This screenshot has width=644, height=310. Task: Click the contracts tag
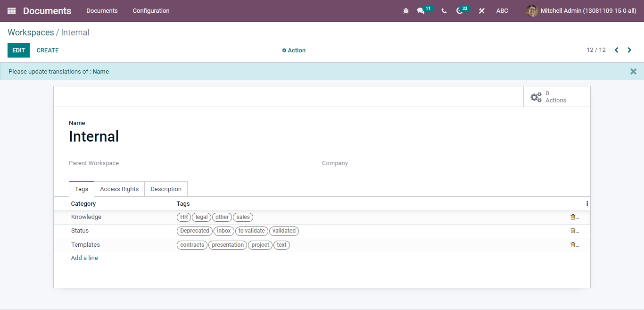(x=192, y=245)
